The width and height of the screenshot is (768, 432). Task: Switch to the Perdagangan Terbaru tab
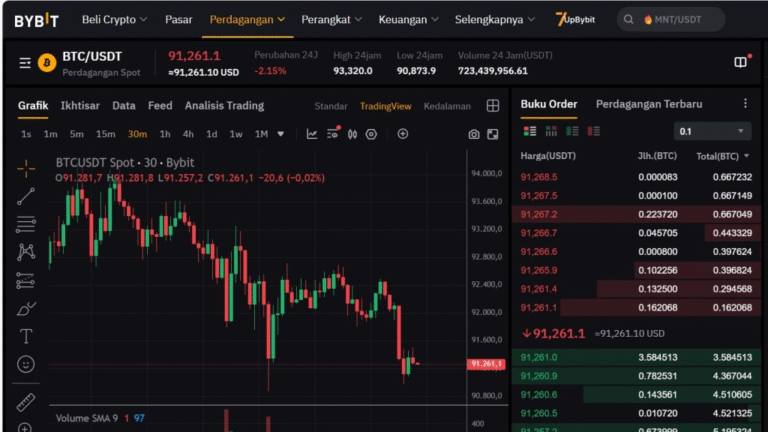coord(648,104)
